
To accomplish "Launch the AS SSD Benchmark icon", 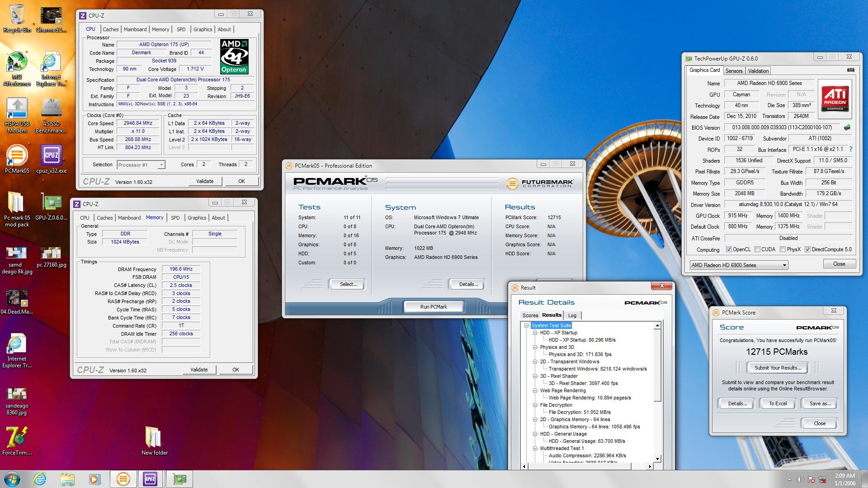I will point(51,116).
